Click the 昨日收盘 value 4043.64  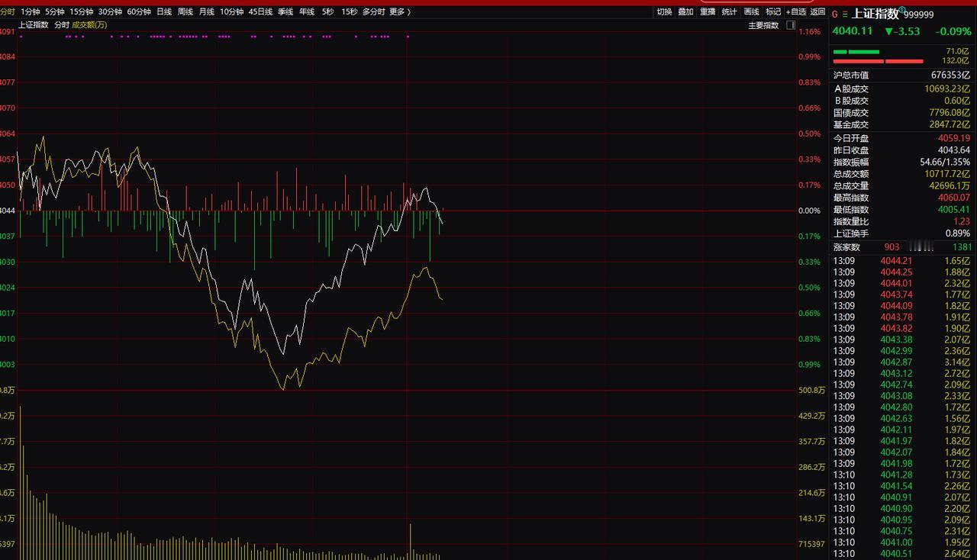pyautogui.click(x=954, y=150)
